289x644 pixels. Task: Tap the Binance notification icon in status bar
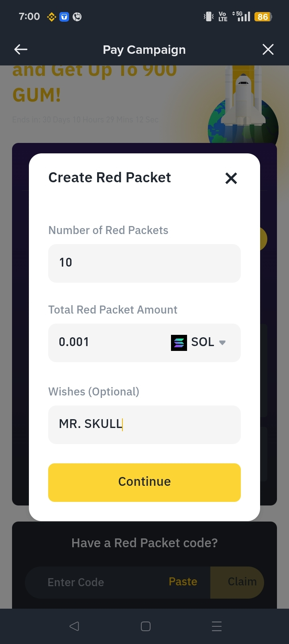tap(51, 17)
